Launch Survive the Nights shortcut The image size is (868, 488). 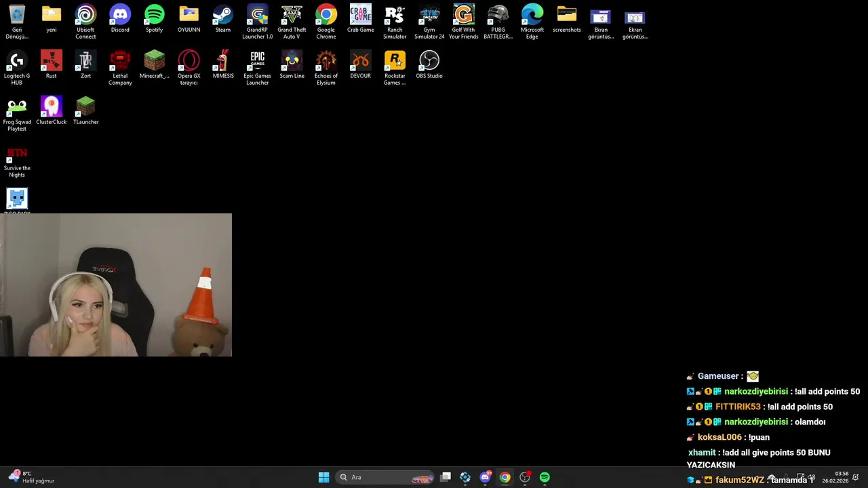pos(17,160)
